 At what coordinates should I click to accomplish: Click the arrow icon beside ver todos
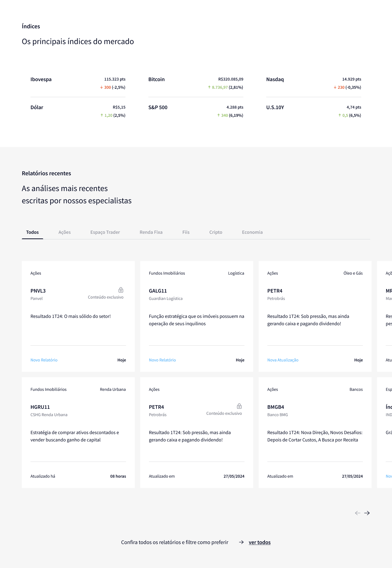point(241,542)
